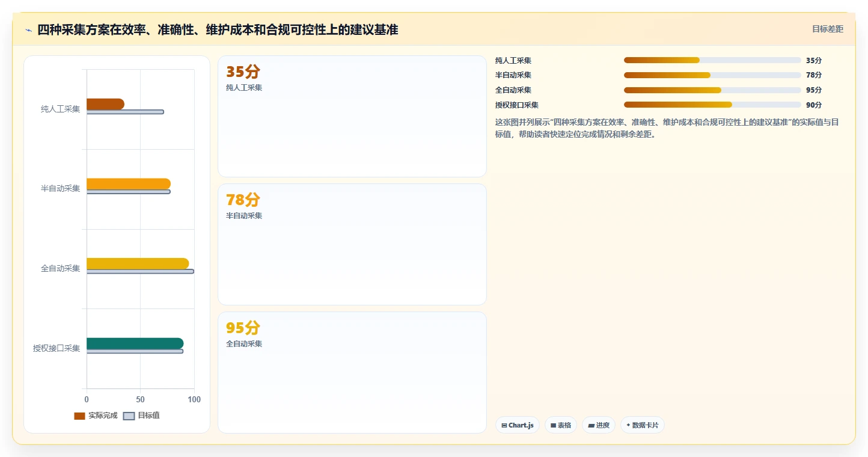Image resolution: width=868 pixels, height=457 pixels.
Task: Open the 35分 纯人工采集 data card
Action: (352, 117)
